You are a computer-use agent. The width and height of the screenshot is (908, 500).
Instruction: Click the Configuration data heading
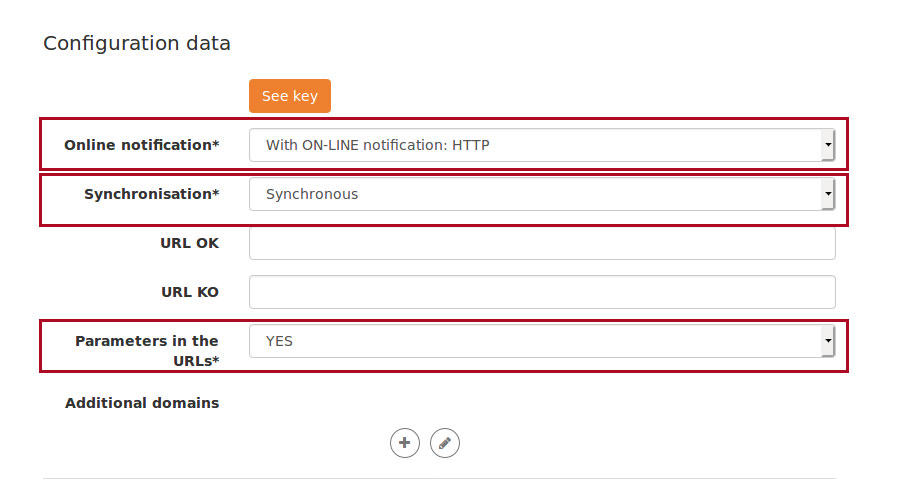coord(137,43)
